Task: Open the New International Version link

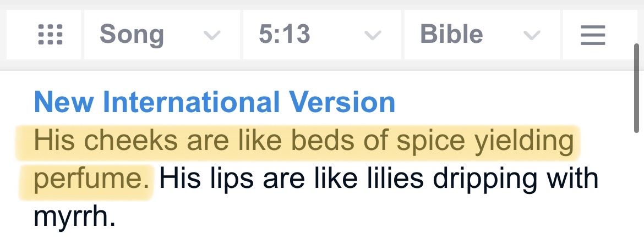Action: click(x=215, y=102)
